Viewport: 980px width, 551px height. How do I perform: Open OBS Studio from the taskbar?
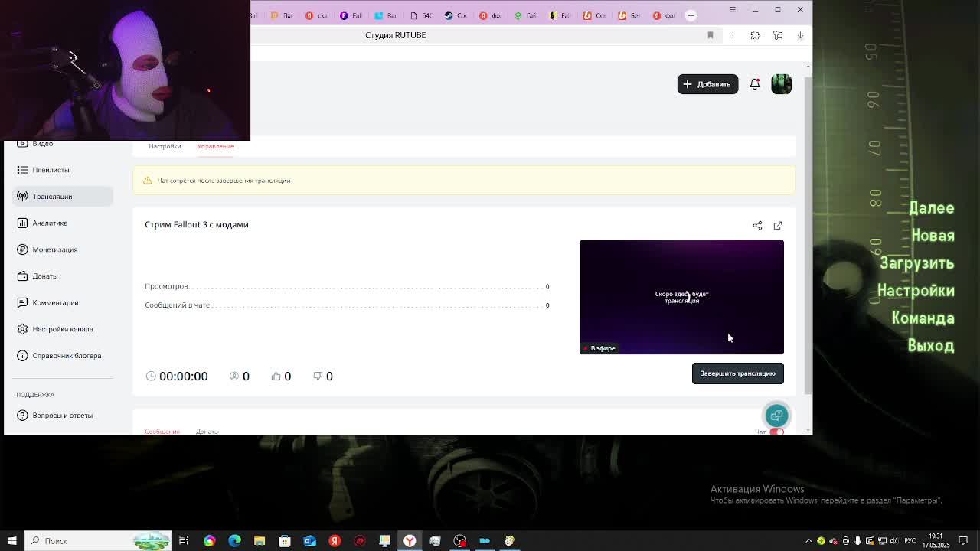point(459,541)
